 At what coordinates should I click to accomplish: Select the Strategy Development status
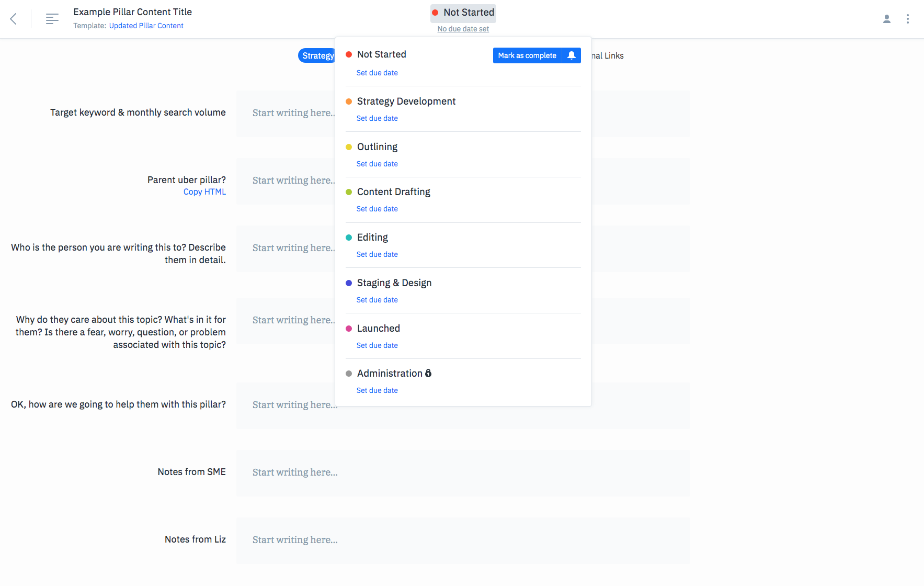tap(406, 102)
